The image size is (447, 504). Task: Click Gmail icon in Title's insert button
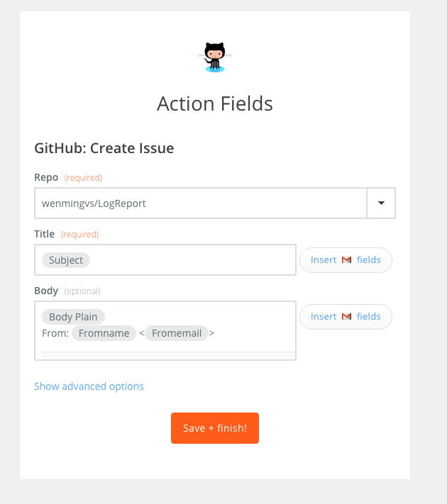[346, 259]
